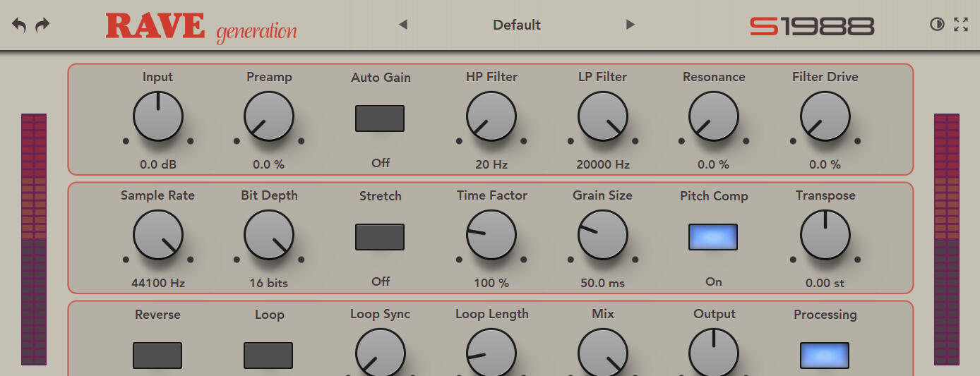Image resolution: width=980 pixels, height=376 pixels.
Task: Click the Output knob
Action: pyautogui.click(x=714, y=352)
